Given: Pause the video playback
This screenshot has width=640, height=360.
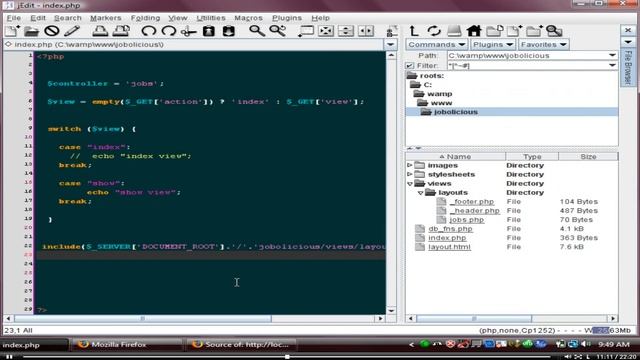Looking at the screenshot, I should (x=9, y=357).
